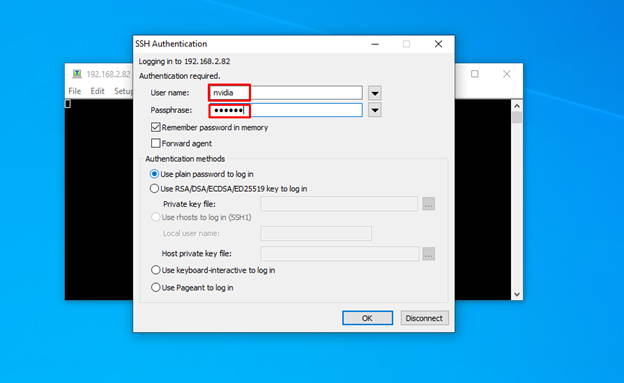
Task: Minimize the SSH Authentication dialog
Action: pos(375,44)
